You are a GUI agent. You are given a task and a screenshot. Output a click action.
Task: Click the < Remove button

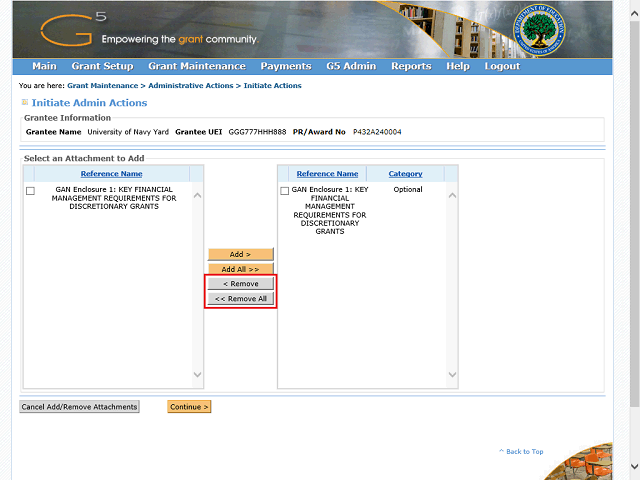pyautogui.click(x=240, y=284)
